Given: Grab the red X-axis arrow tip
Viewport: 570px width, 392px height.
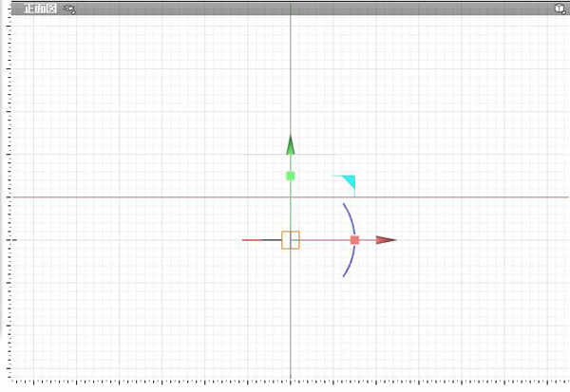Looking at the screenshot, I should (386, 240).
